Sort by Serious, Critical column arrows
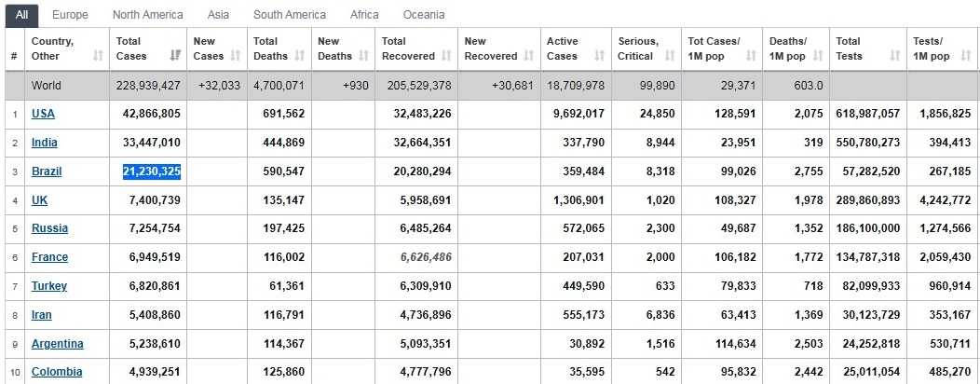980x384 pixels. 670,56
